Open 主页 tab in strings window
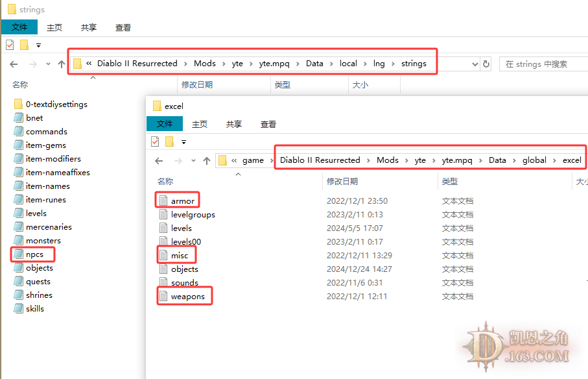588x379 pixels. pos(54,27)
